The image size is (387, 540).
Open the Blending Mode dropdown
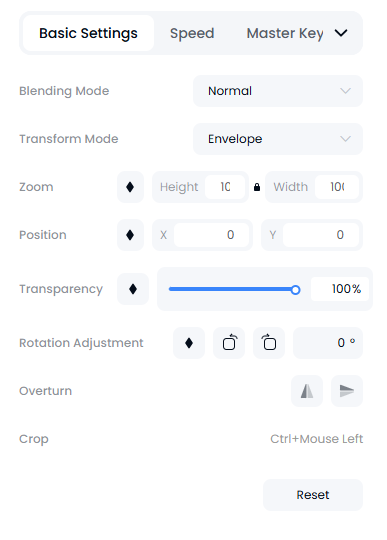[x=278, y=91]
